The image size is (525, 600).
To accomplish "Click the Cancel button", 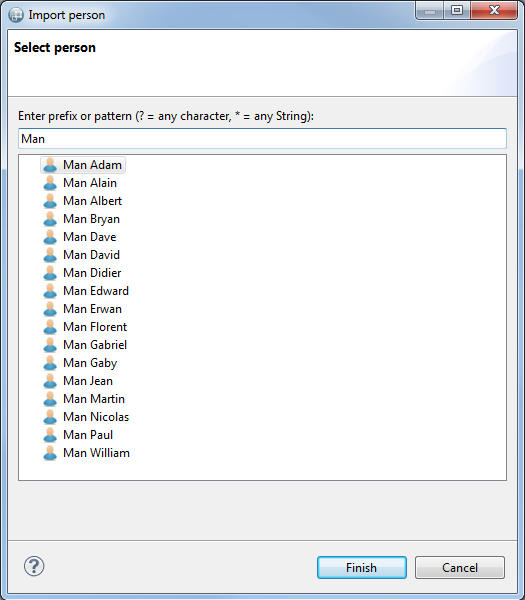I will pyautogui.click(x=460, y=567).
